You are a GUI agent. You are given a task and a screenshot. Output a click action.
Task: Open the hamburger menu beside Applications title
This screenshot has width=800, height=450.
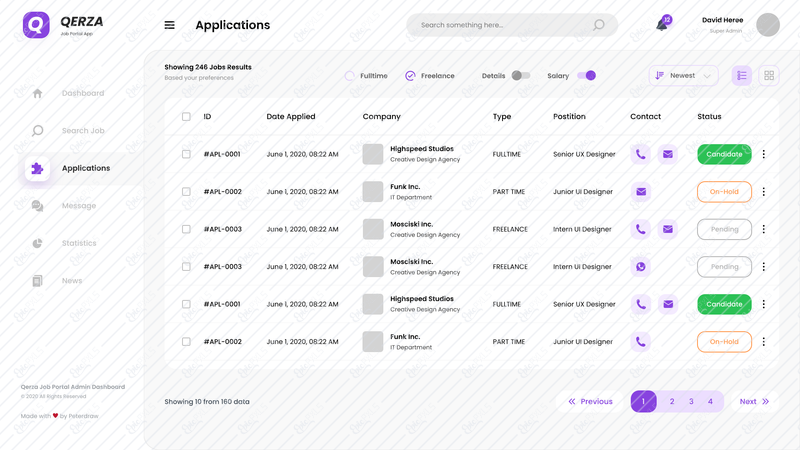(x=169, y=25)
